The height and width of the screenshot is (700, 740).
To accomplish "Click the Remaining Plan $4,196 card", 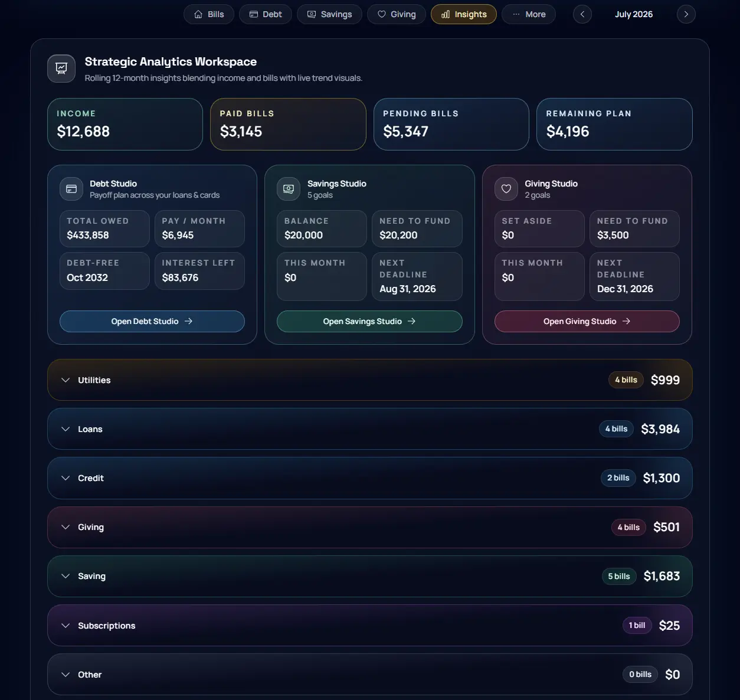I will tap(614, 124).
